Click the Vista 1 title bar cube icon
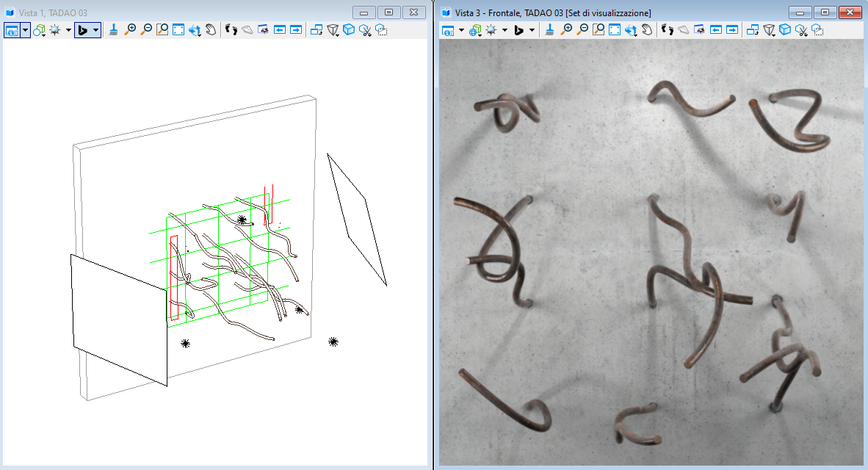Screen dimensions: 868x470 pyautogui.click(x=10, y=12)
